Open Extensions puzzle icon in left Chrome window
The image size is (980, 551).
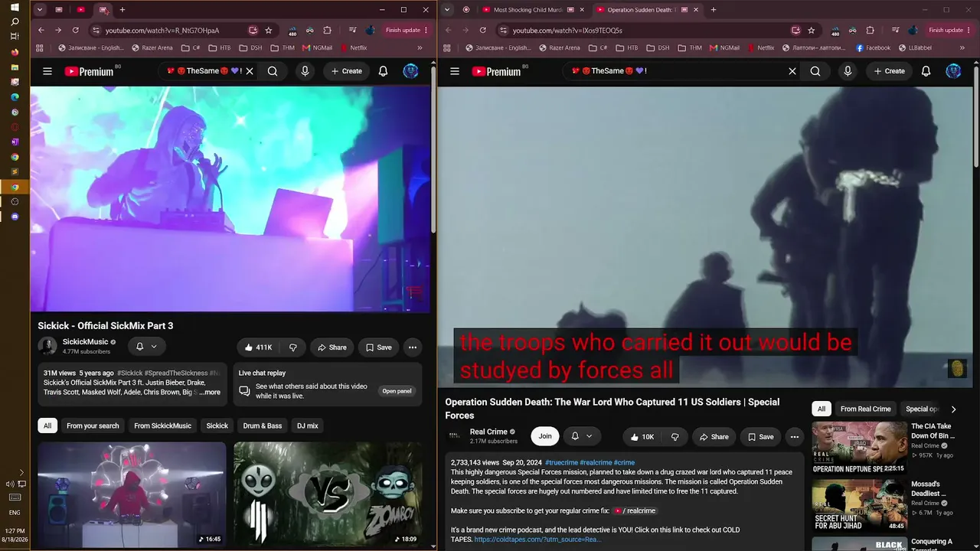[x=327, y=31]
